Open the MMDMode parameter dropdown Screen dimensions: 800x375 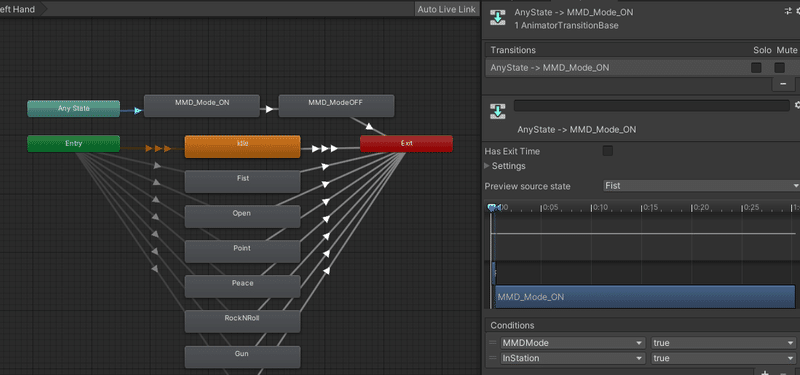coord(572,343)
